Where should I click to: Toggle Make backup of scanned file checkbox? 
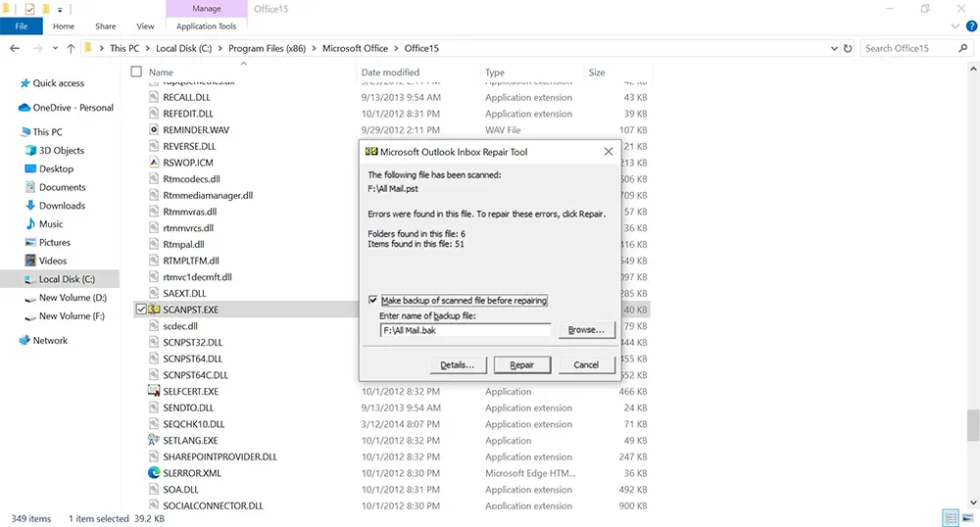point(373,301)
